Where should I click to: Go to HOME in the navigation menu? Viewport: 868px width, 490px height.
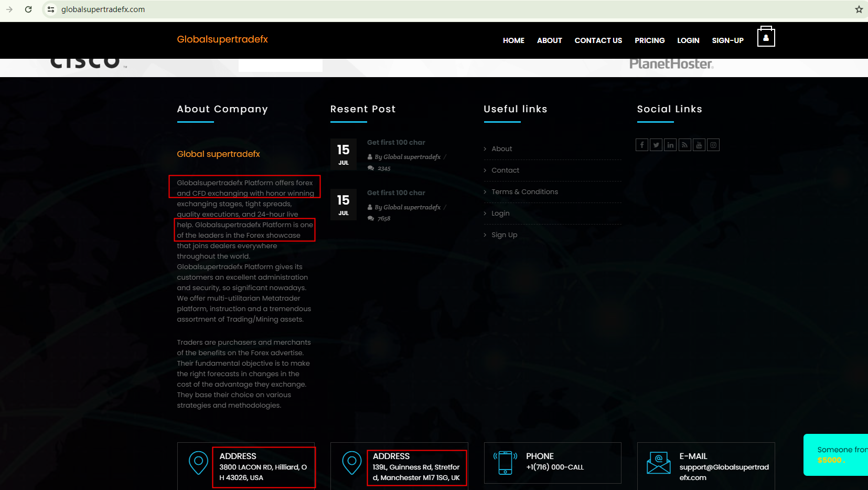pyautogui.click(x=513, y=40)
